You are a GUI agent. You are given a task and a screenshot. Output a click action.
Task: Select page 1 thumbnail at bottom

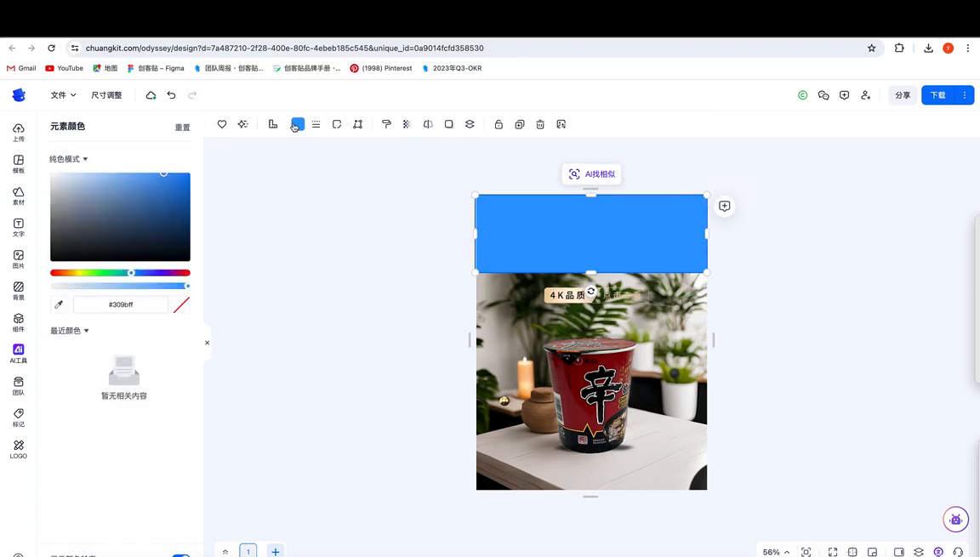click(x=248, y=551)
